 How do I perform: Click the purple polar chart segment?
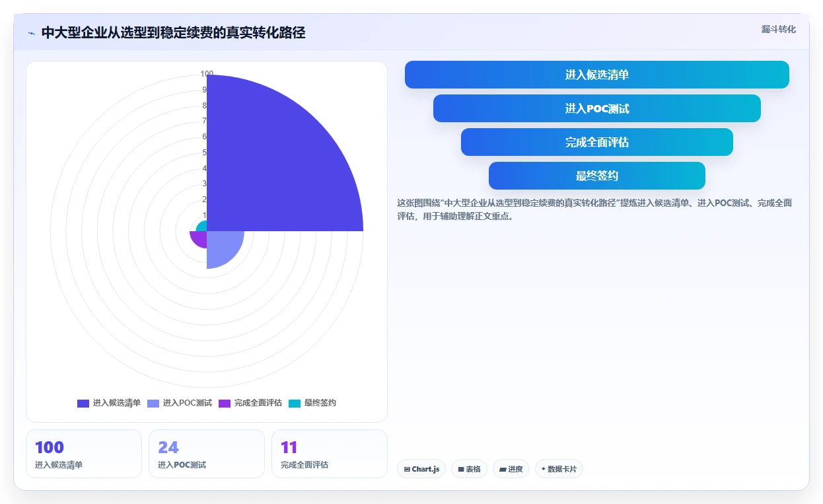click(x=200, y=238)
